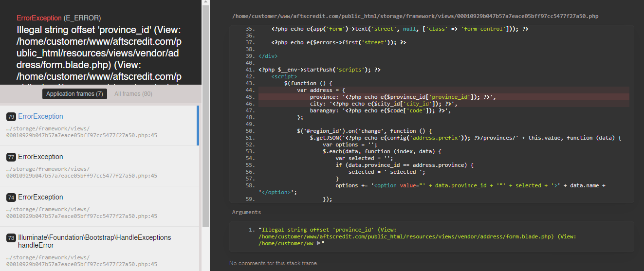644x271 pixels.
Task: Click the compiled view file path header
Action: click(x=415, y=17)
